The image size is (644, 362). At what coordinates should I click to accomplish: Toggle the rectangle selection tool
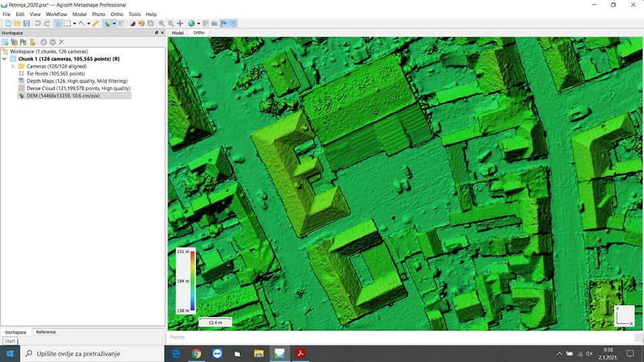click(67, 23)
